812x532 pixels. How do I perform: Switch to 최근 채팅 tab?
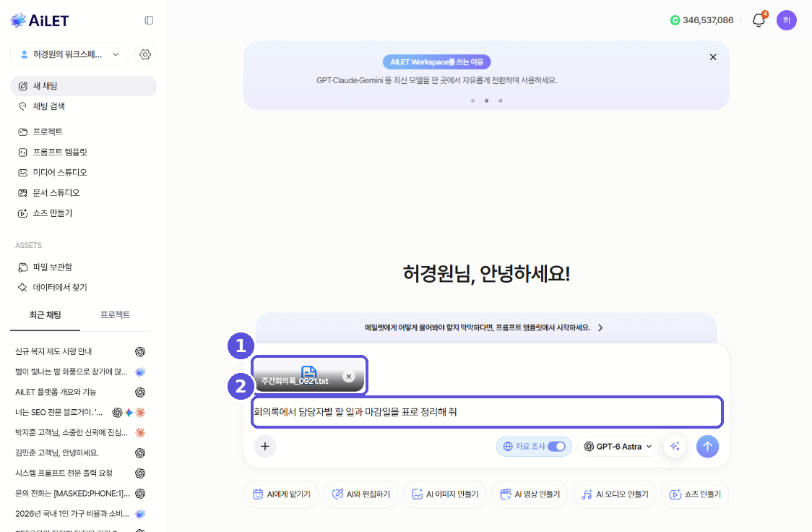click(45, 315)
